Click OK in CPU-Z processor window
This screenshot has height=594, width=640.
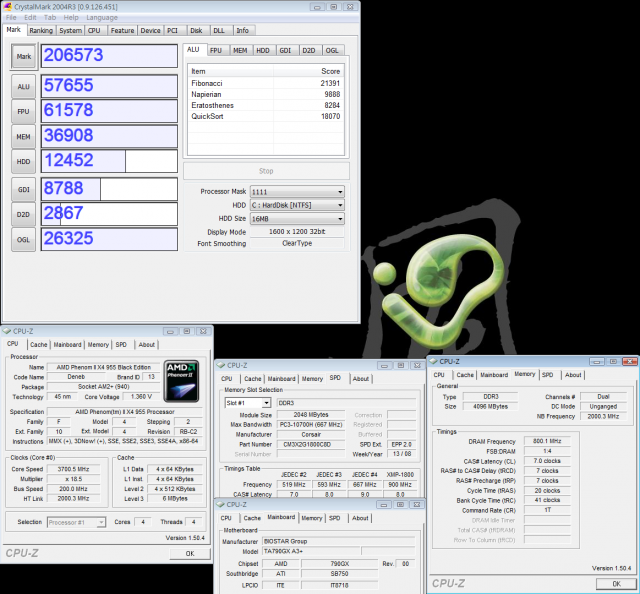(190, 554)
